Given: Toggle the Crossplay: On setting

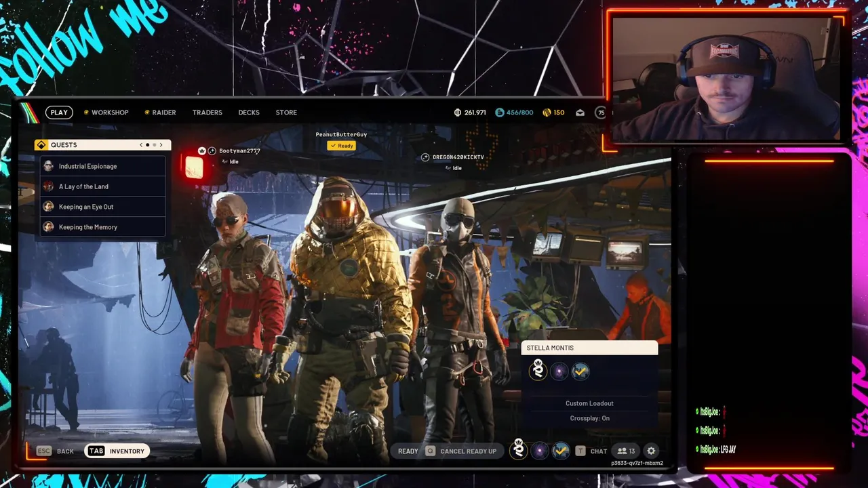Looking at the screenshot, I should 589,418.
